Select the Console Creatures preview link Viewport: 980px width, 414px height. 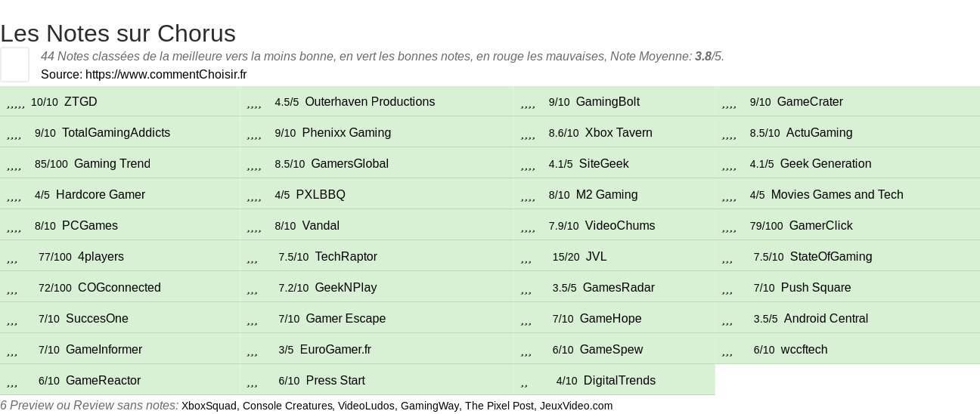[x=287, y=406]
